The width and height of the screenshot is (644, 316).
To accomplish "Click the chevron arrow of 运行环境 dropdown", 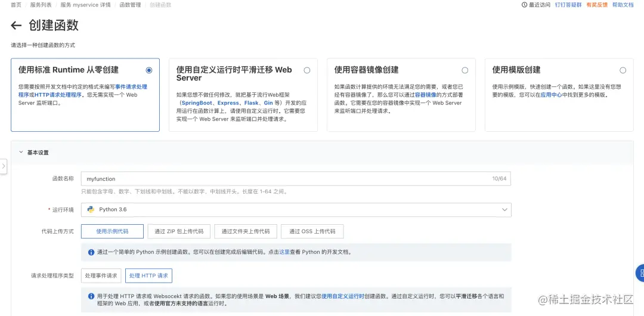I will [504, 209].
